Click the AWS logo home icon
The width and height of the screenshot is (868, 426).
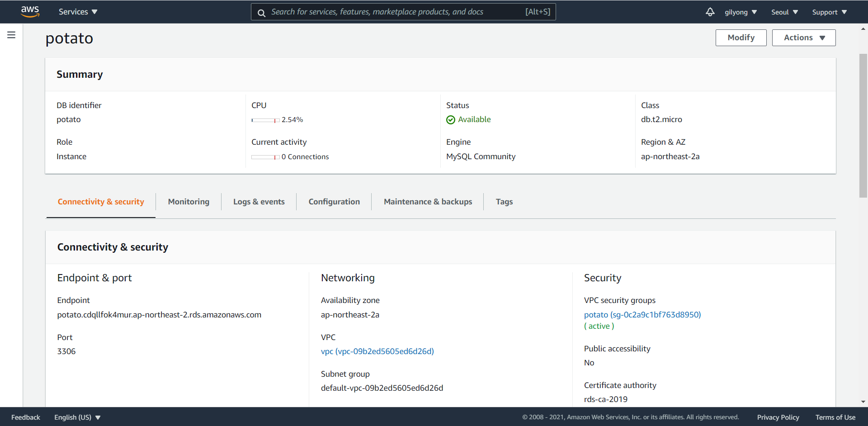(x=30, y=11)
